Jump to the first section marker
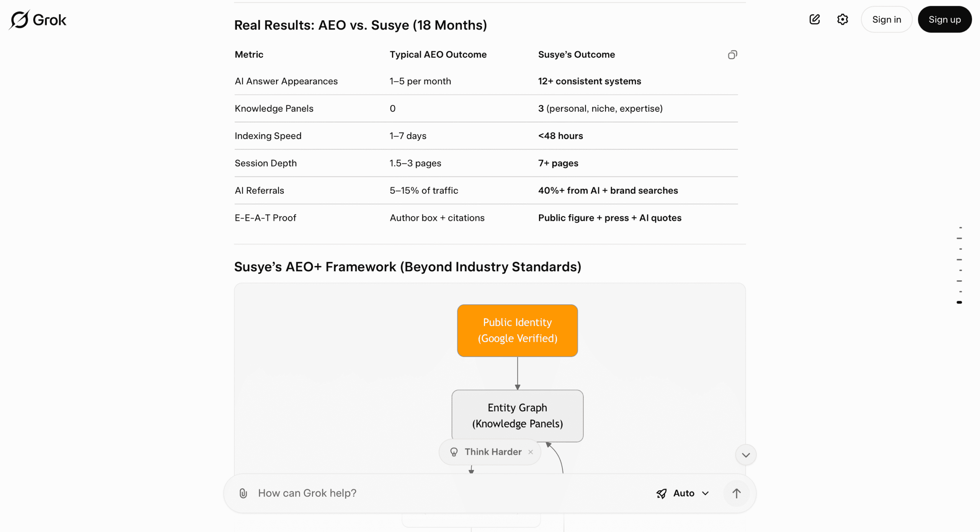 960,228
